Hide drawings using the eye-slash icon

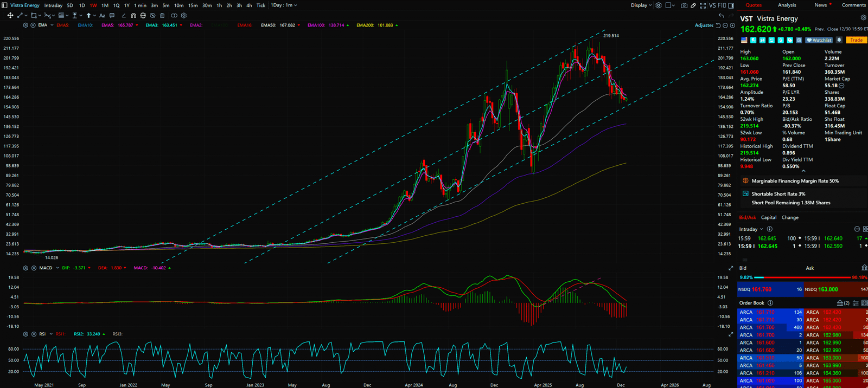pyautogui.click(x=152, y=16)
